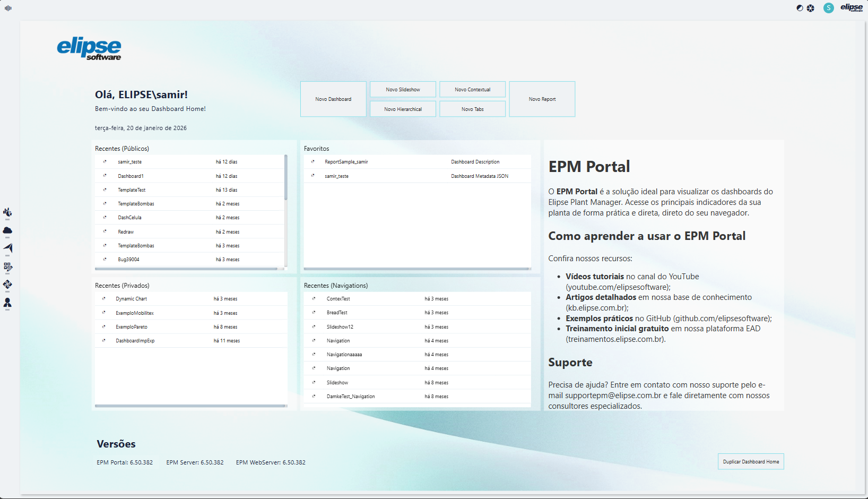Open the user avatar S menu

(828, 8)
